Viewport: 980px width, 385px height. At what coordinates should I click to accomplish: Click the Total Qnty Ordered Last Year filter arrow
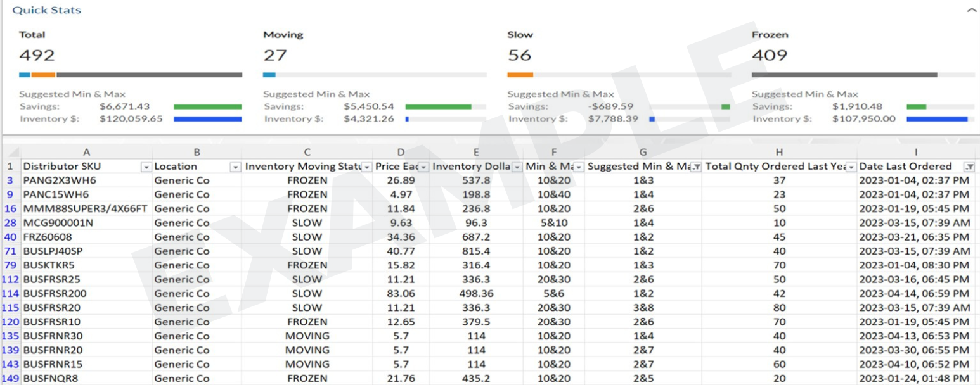tap(851, 167)
